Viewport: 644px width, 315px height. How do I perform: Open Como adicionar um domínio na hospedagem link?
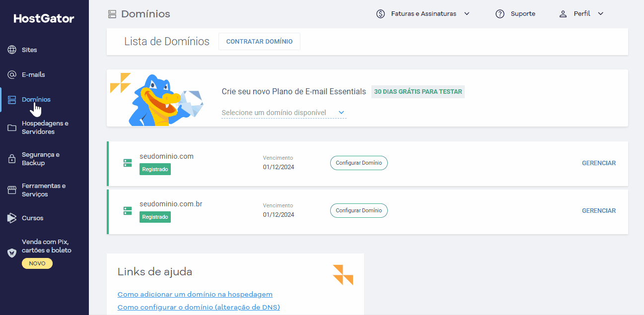(x=195, y=295)
